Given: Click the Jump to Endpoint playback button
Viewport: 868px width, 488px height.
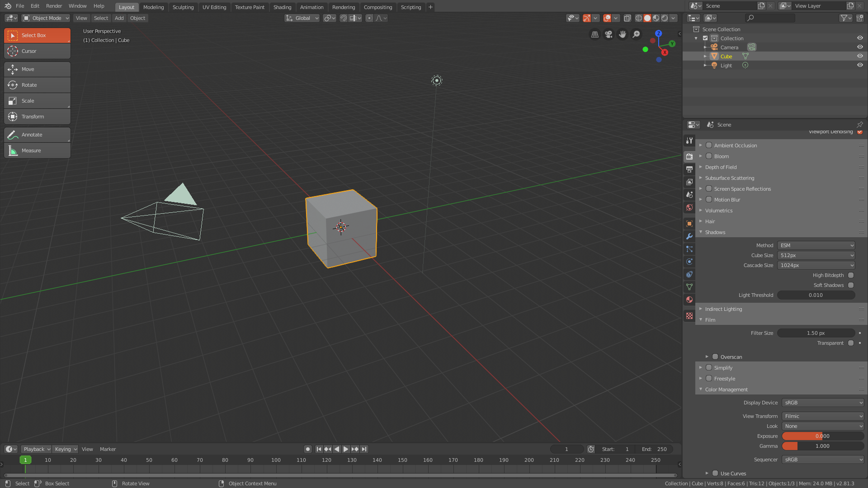Looking at the screenshot, I should point(364,449).
